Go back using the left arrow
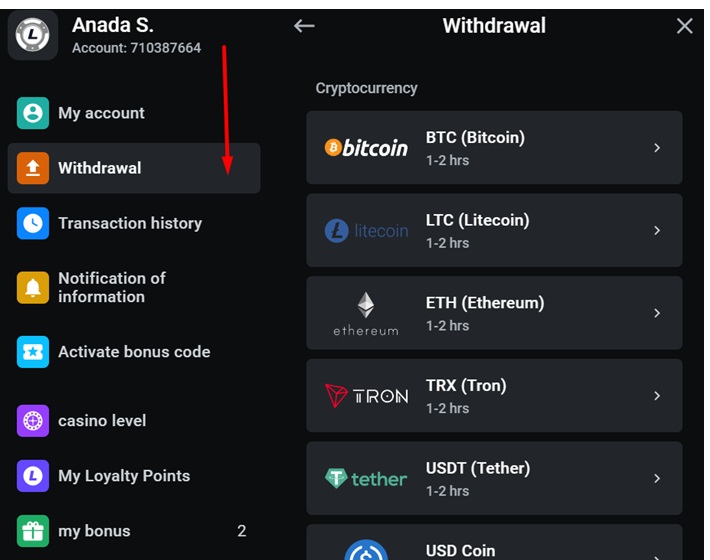 click(x=304, y=26)
